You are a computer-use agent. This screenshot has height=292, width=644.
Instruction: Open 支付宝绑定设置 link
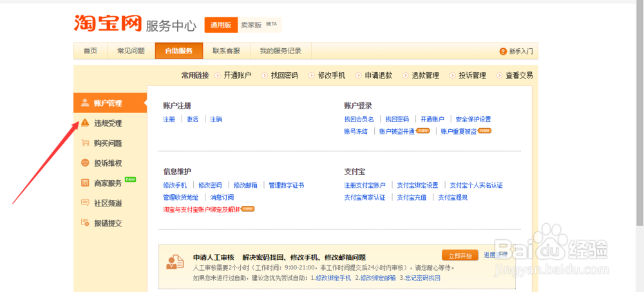tap(418, 185)
